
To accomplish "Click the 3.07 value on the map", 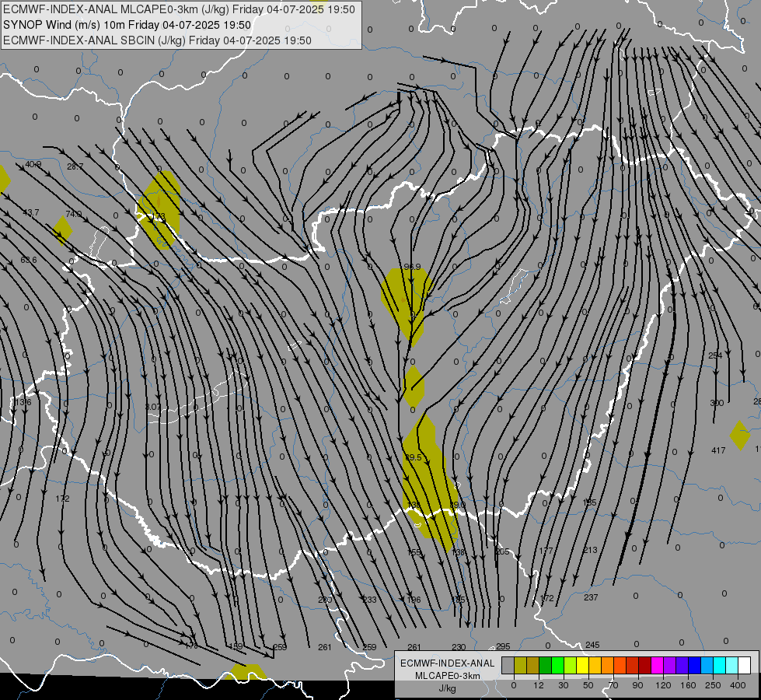I will point(152,407).
